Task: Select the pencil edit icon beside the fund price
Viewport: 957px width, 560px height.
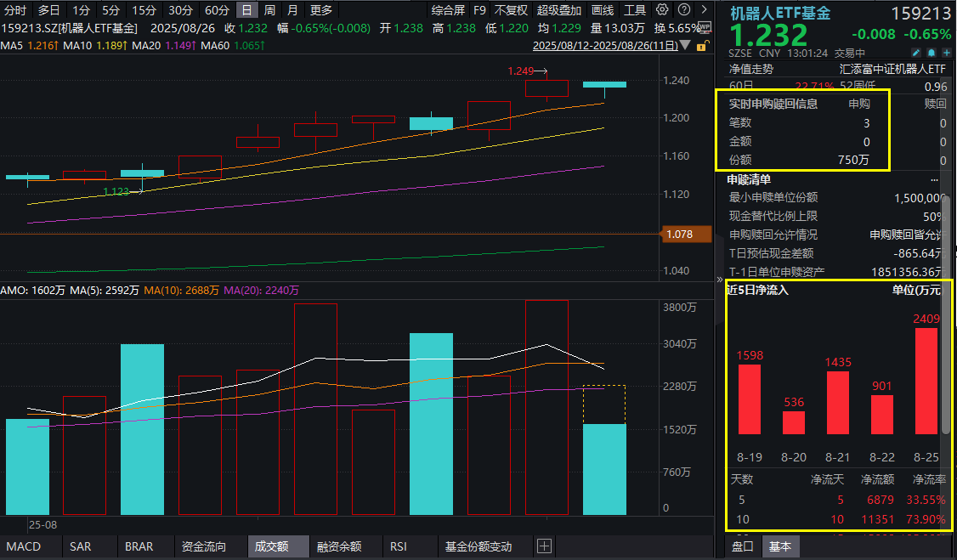Action: click(x=916, y=53)
